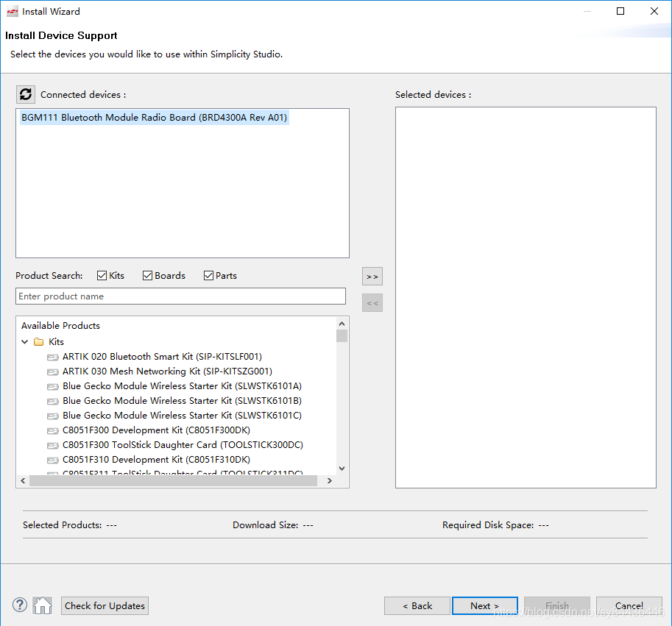Select Blue Gecko Module Wireless Starter Kit (SLWSTK6101B)
Screen dimensions: 672x626
coord(182,401)
